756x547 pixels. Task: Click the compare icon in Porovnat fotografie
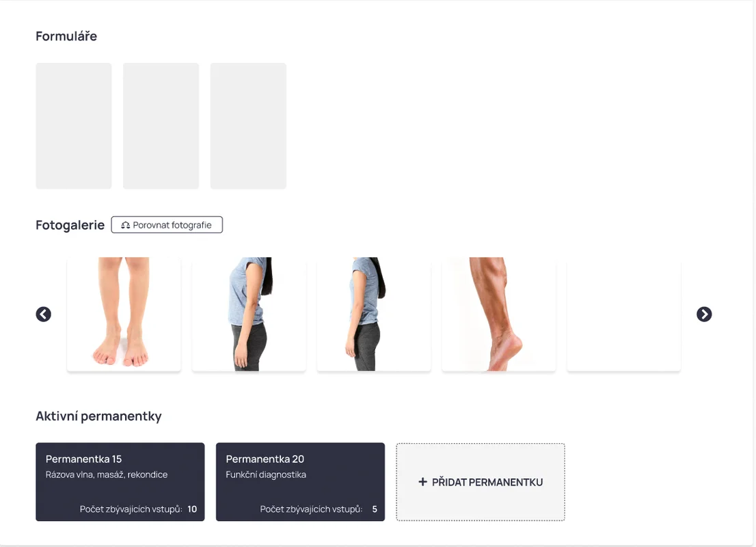coord(125,225)
